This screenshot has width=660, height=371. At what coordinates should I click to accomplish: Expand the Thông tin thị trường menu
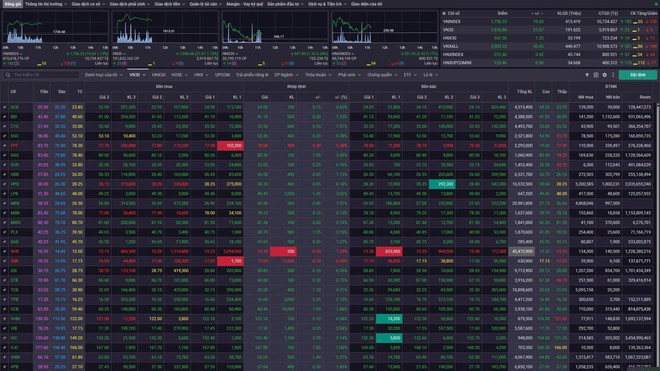pyautogui.click(x=45, y=4)
